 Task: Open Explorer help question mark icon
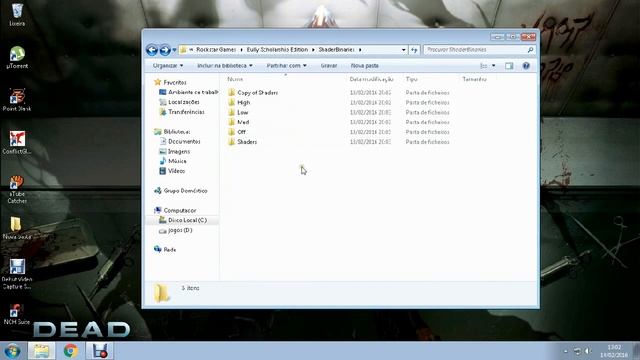point(526,66)
